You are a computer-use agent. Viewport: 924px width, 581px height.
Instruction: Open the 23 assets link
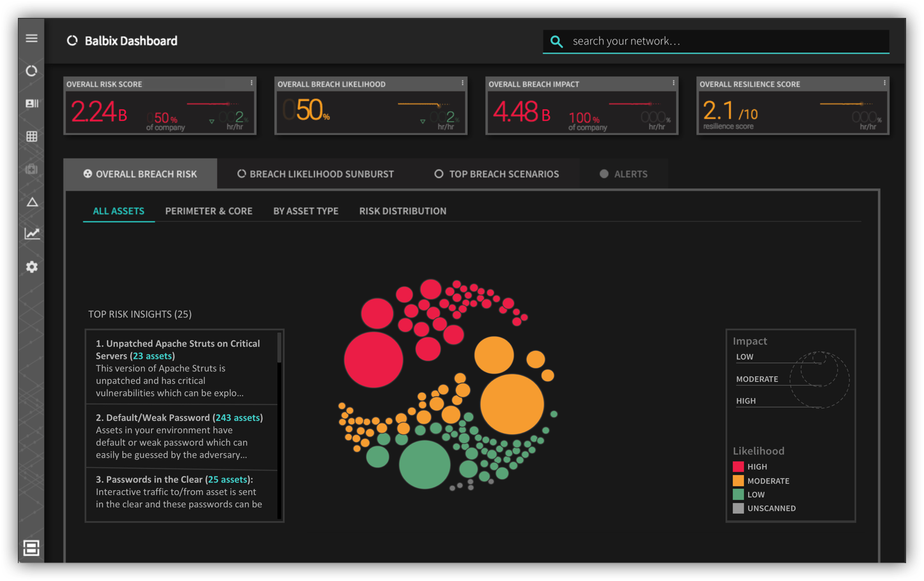coord(152,356)
